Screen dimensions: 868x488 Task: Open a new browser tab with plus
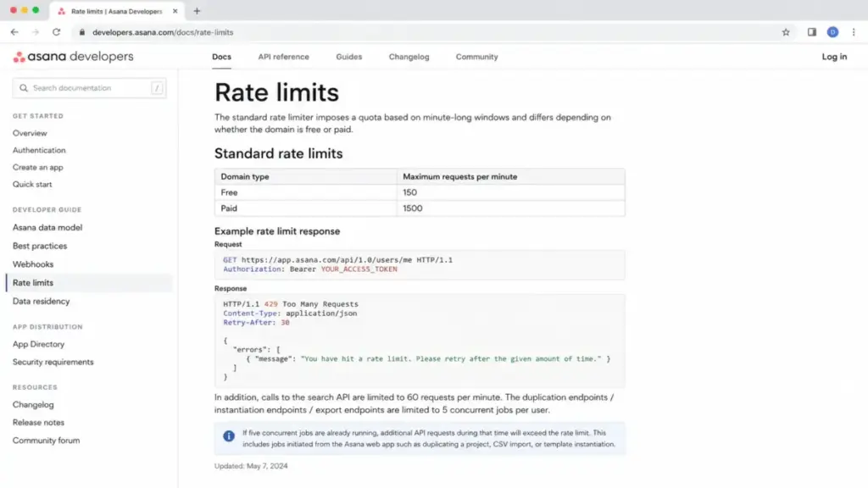coord(197,11)
